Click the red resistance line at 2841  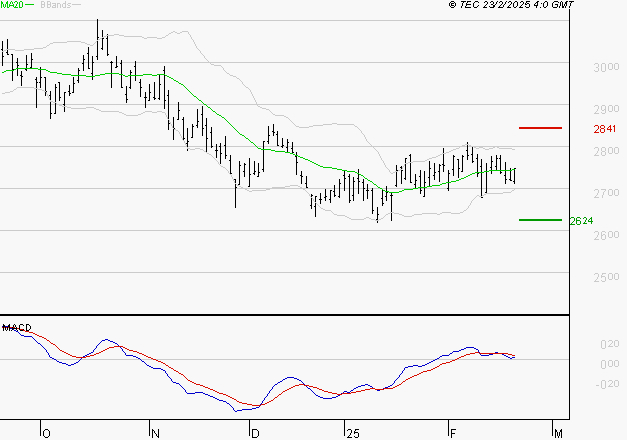tap(540, 128)
